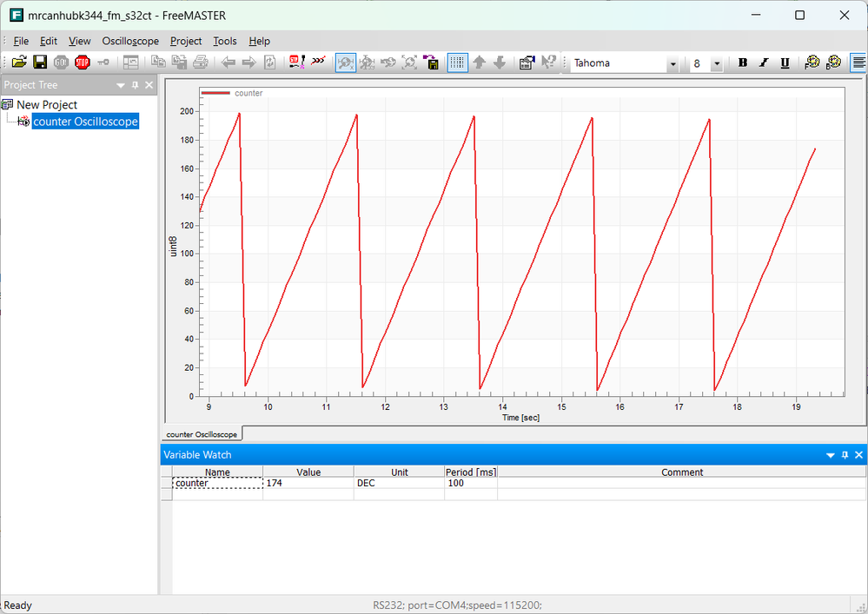Navigate back with the left arrow icon
Viewport: 868px width, 614px height.
click(228, 63)
